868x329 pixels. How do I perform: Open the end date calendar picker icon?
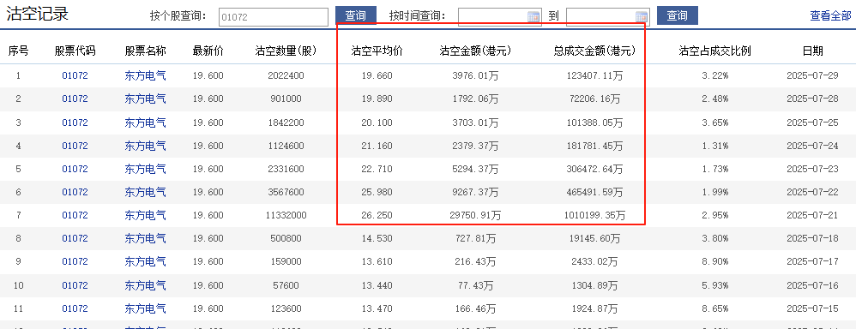(x=642, y=16)
